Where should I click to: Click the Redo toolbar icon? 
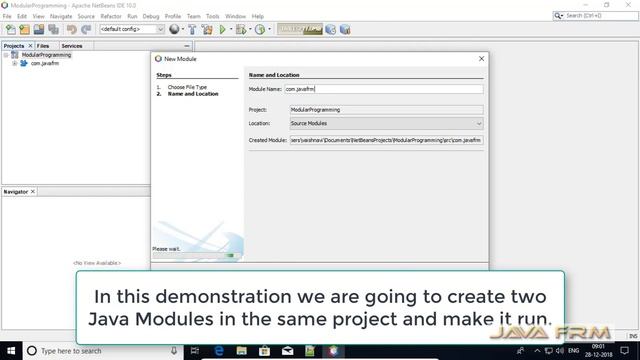click(x=86, y=29)
